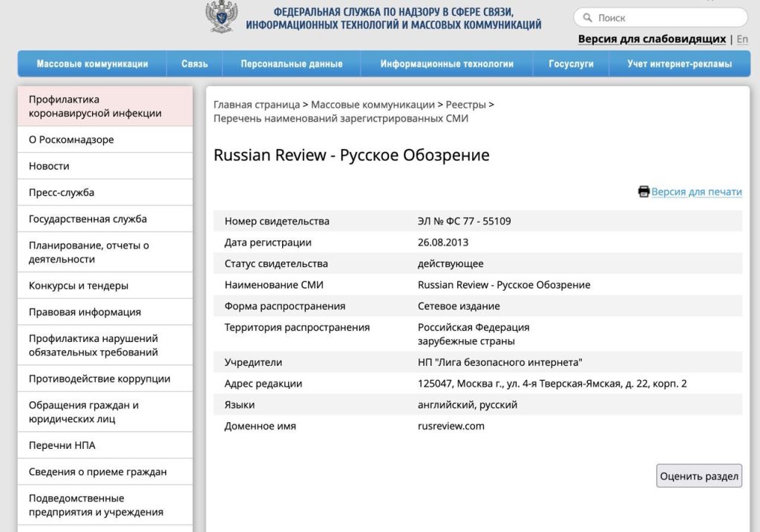760x532 pixels.
Task: Open Обращения граждан и юридических лиц
Action: (105, 413)
